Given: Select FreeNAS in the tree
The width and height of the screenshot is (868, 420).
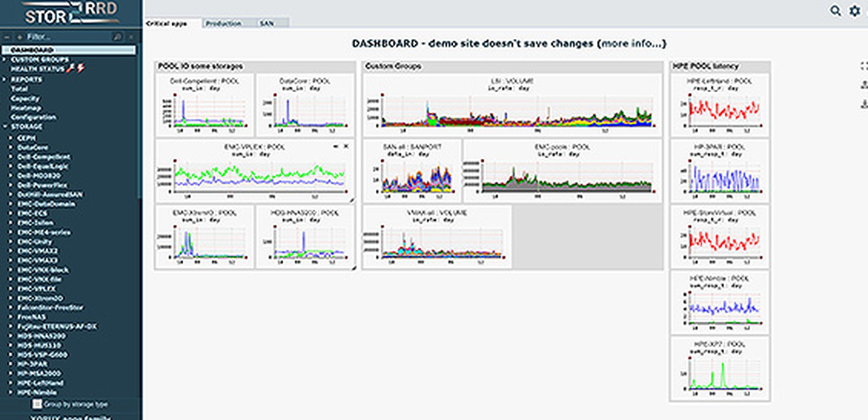Looking at the screenshot, I should [x=31, y=317].
